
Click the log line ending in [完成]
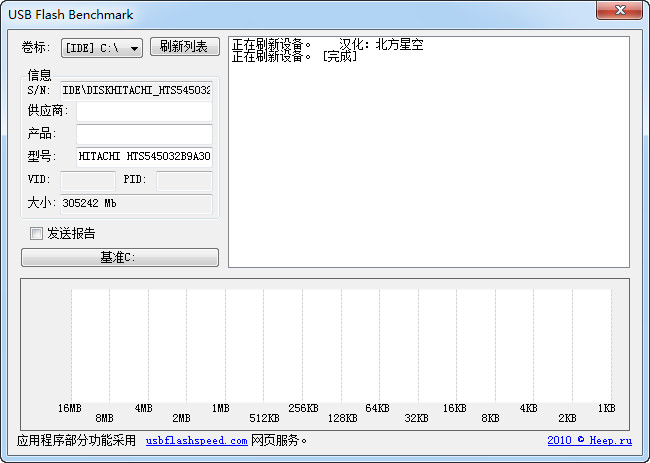[x=294, y=56]
